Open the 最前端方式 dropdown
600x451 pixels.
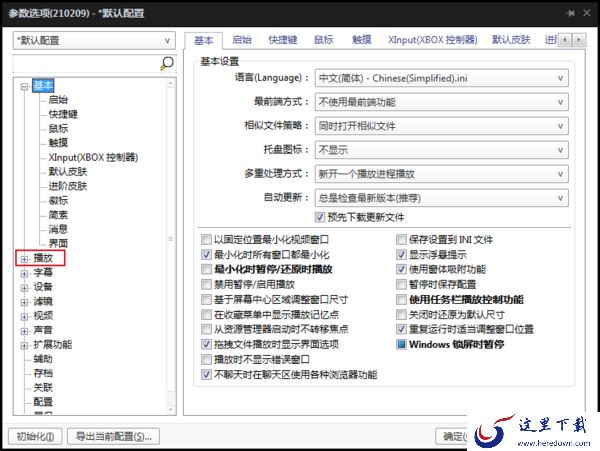click(441, 102)
